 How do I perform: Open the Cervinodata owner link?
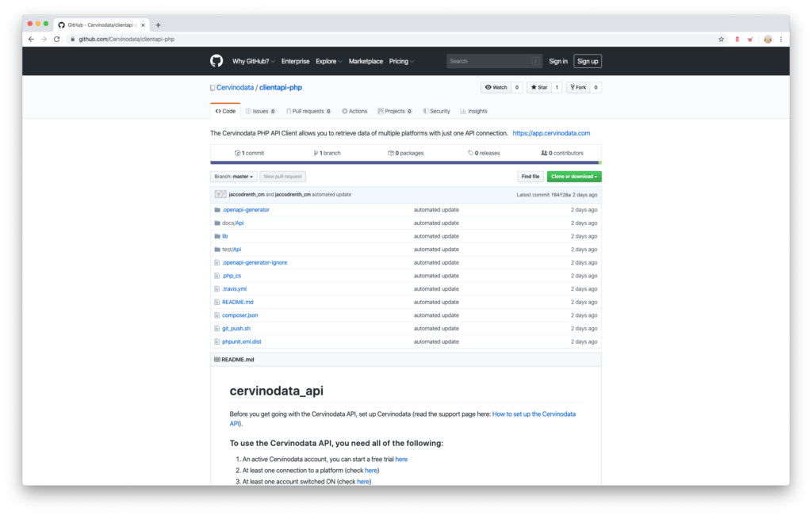(235, 87)
